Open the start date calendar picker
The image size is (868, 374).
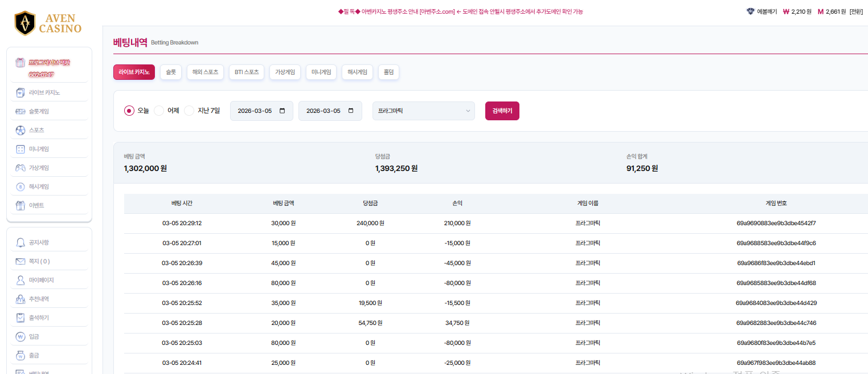coord(282,111)
